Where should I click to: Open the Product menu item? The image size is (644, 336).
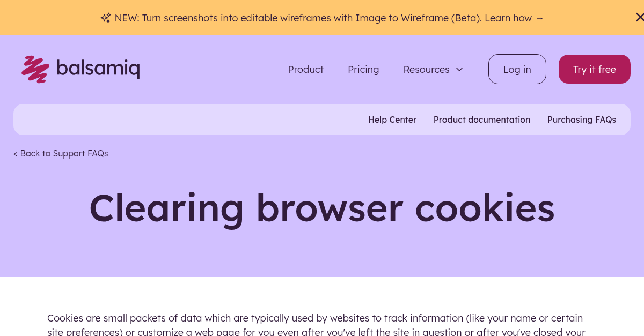pos(305,69)
